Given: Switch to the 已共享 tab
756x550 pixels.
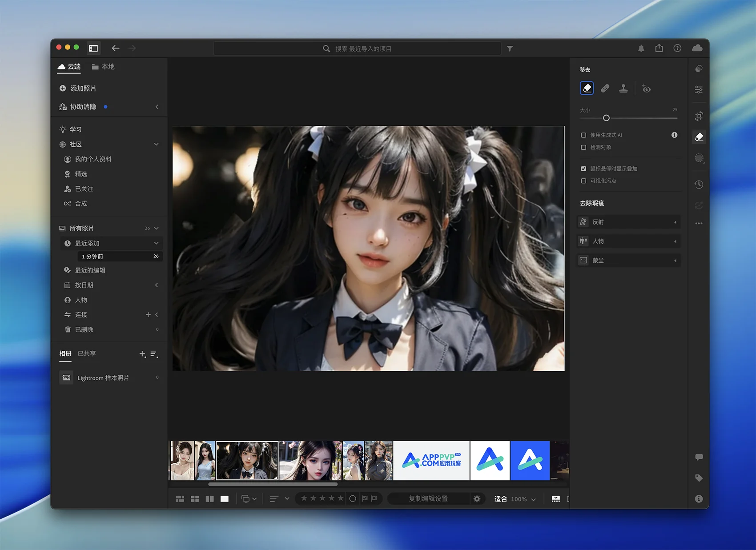Looking at the screenshot, I should coord(87,353).
